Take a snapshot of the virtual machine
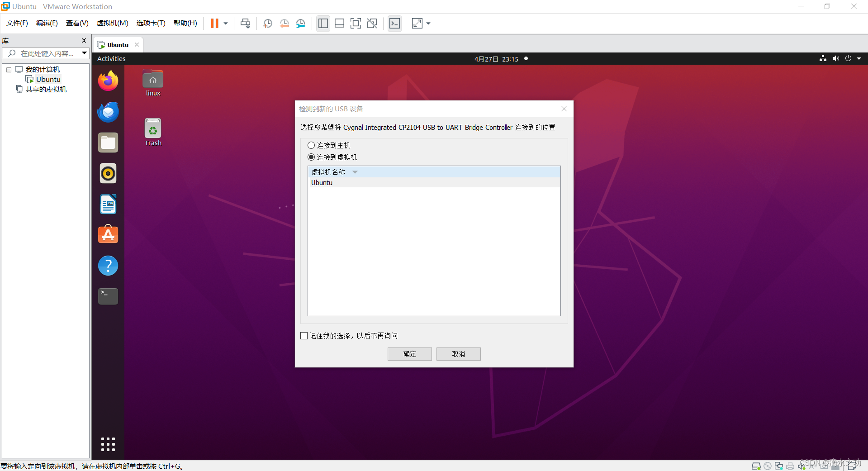 (x=267, y=23)
